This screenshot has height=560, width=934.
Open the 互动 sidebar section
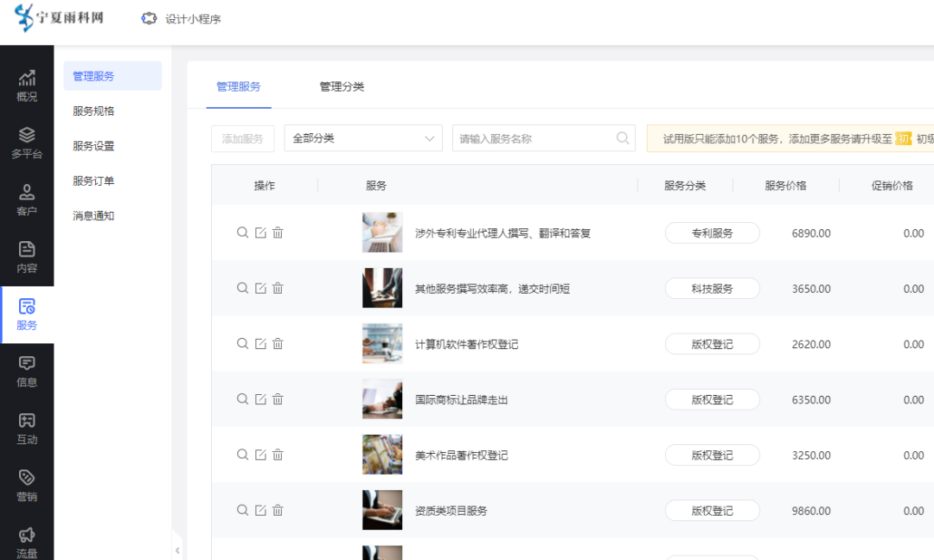click(27, 429)
